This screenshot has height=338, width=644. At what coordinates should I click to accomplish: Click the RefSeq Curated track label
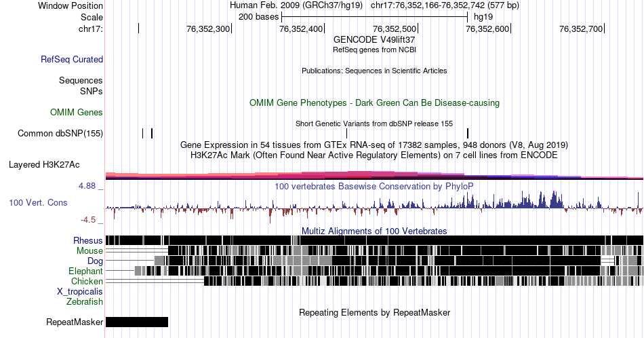click(71, 59)
